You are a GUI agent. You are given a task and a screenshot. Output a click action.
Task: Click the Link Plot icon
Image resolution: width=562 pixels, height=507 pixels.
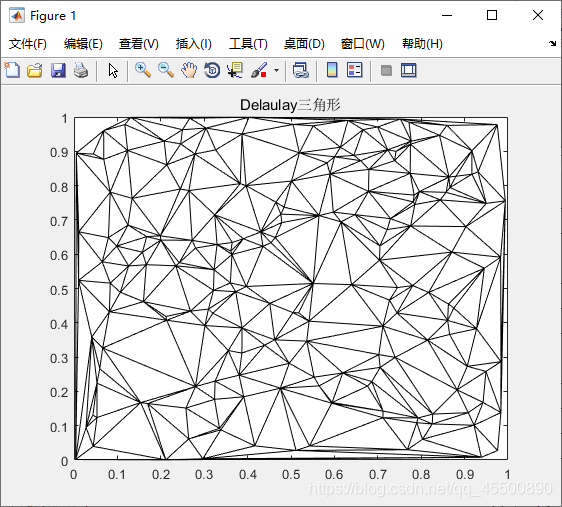(300, 70)
